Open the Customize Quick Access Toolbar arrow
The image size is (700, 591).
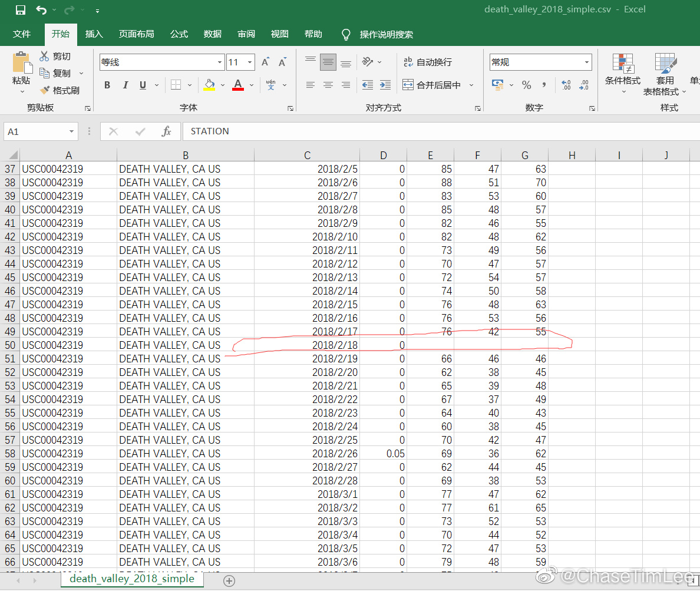pos(97,11)
